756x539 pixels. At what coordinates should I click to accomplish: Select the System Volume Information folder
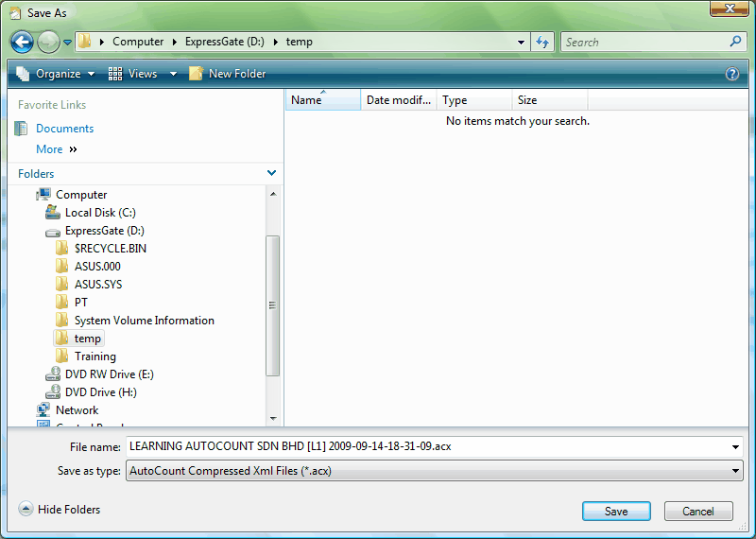[x=145, y=321]
